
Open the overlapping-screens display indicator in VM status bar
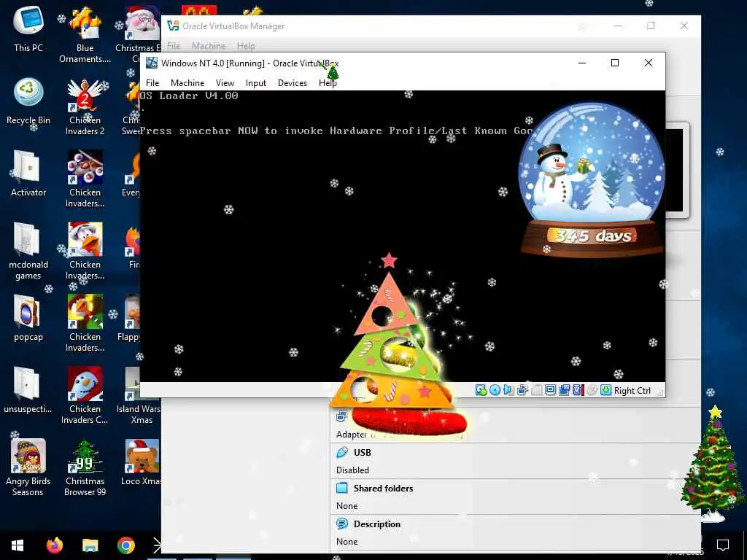(x=564, y=390)
